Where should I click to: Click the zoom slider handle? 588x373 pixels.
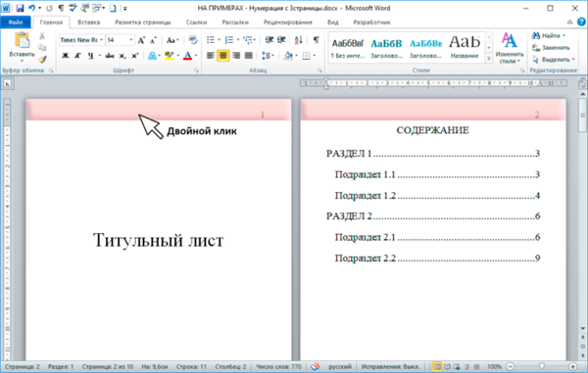click(542, 366)
